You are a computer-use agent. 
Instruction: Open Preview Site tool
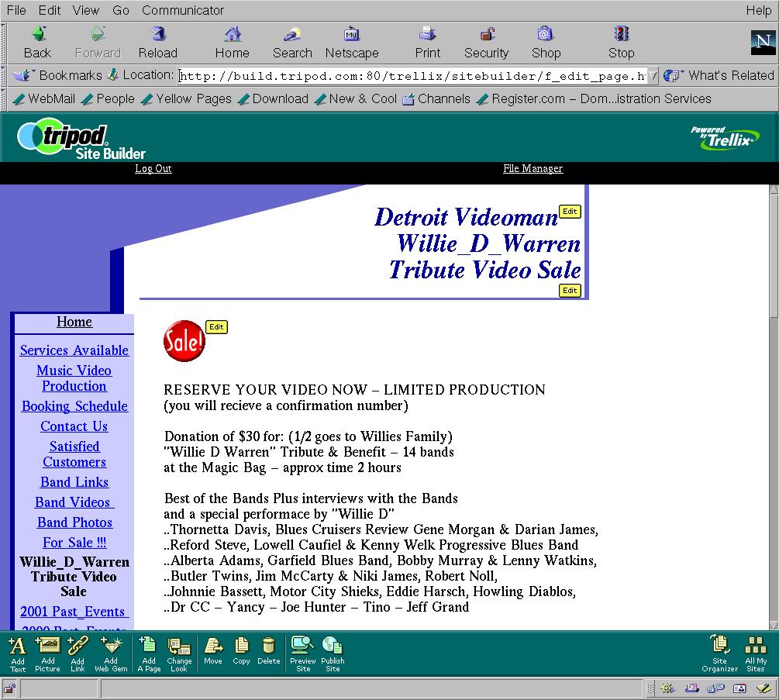(x=303, y=654)
